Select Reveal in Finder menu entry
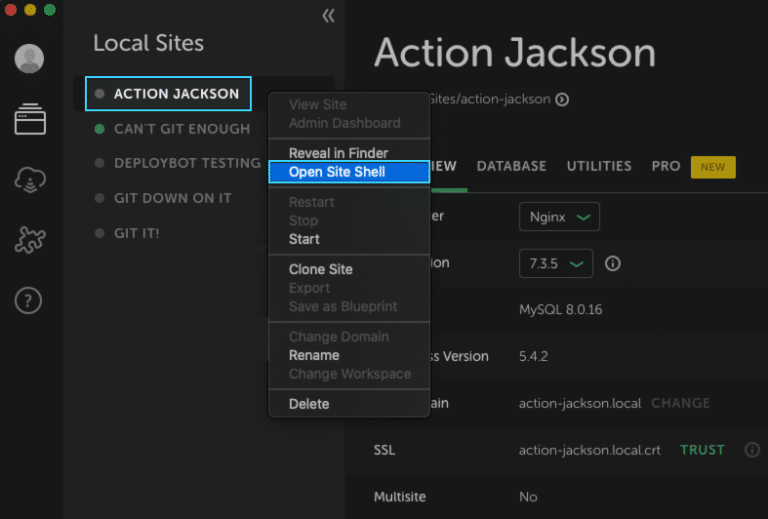768x519 pixels. [x=338, y=153]
